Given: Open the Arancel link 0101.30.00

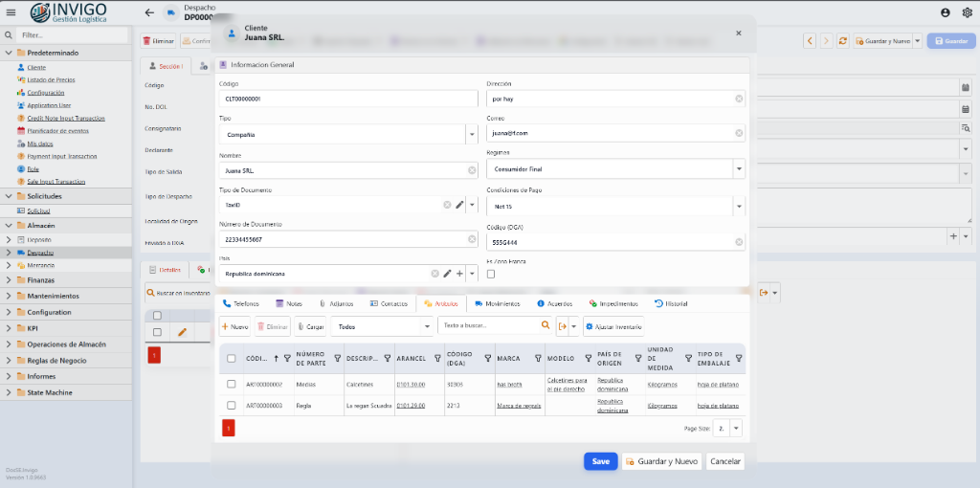Looking at the screenshot, I should 411,385.
